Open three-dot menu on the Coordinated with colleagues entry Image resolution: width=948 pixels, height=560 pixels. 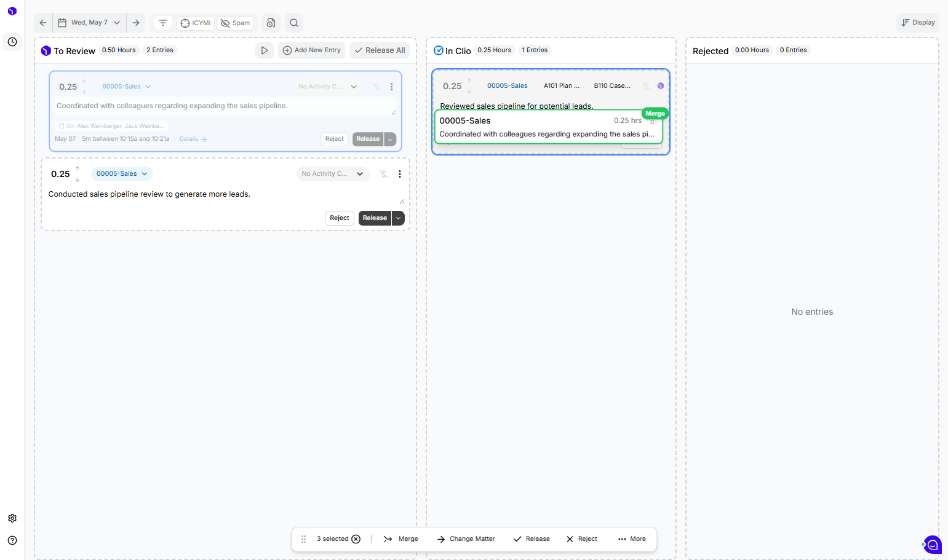click(392, 87)
